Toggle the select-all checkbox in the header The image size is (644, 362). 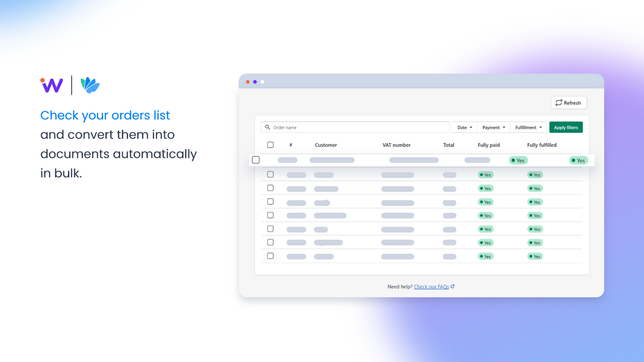[270, 144]
